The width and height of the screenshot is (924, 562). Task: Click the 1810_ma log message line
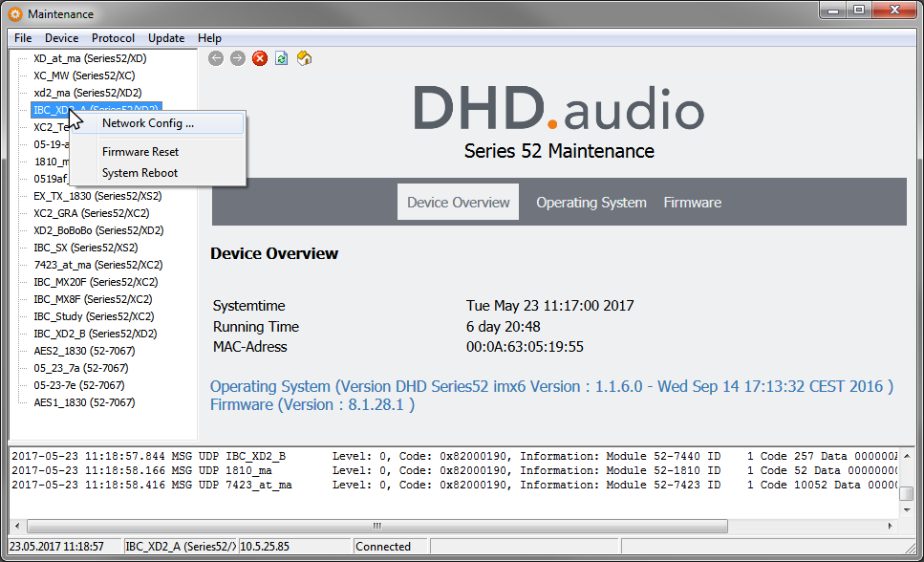[454, 470]
